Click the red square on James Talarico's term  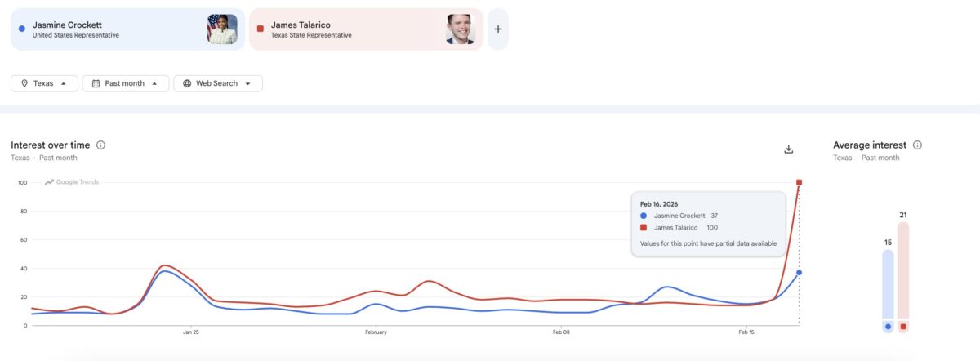260,29
